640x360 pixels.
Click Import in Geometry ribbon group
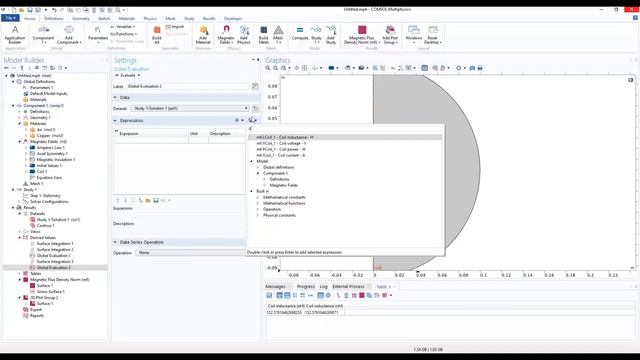175,27
